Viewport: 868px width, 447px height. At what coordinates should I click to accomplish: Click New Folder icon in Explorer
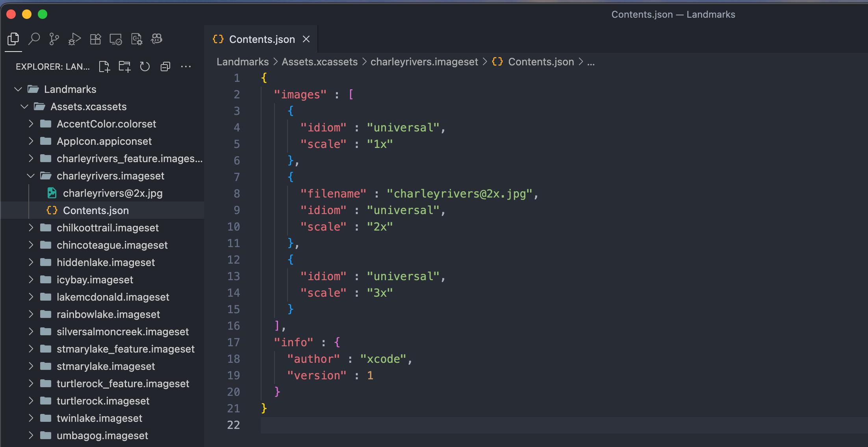pos(124,66)
